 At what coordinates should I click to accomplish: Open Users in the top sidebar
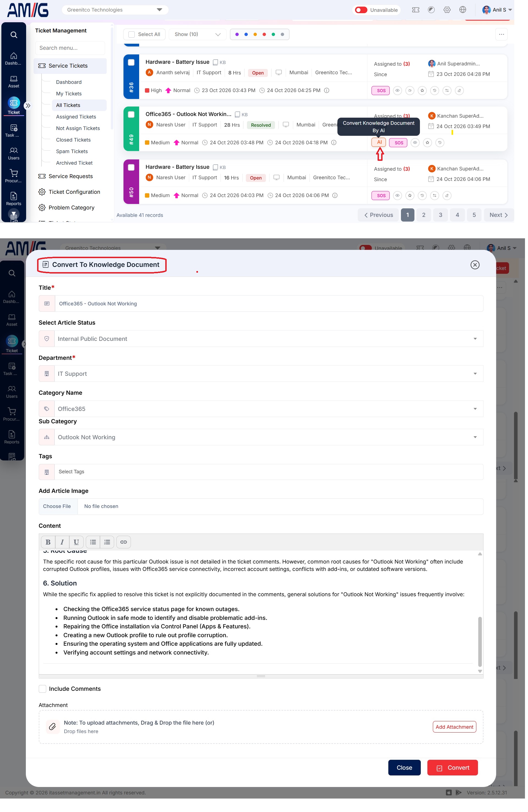tap(14, 154)
